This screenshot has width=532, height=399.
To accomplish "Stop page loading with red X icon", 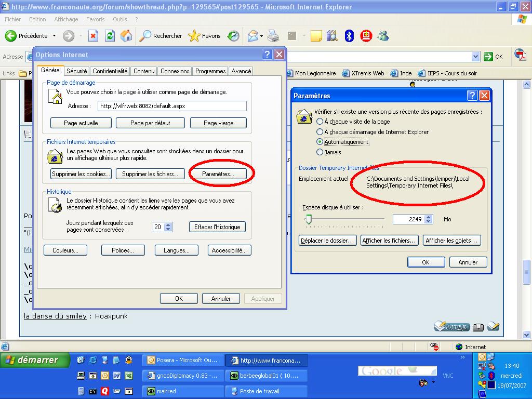I will tap(94, 36).
